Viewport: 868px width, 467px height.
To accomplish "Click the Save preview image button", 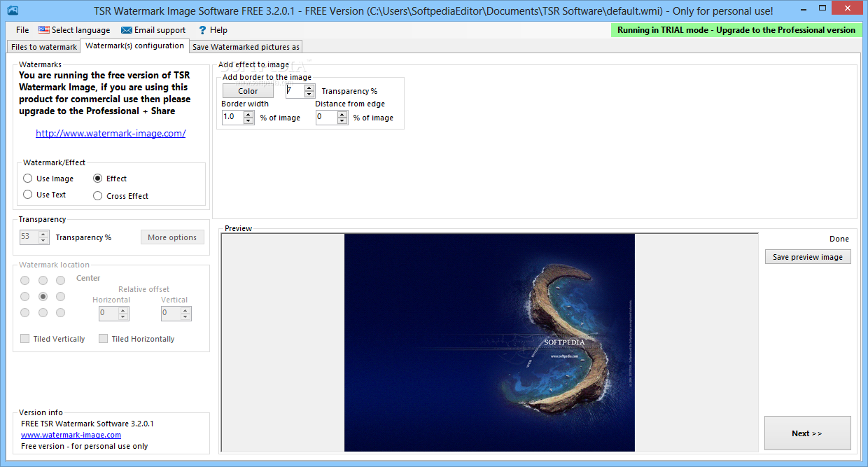I will point(808,257).
